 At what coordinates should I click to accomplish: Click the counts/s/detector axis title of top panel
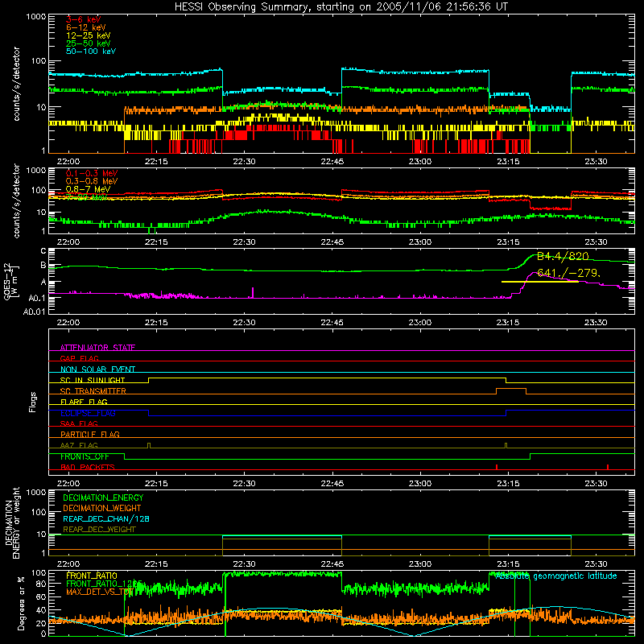[x=16, y=84]
